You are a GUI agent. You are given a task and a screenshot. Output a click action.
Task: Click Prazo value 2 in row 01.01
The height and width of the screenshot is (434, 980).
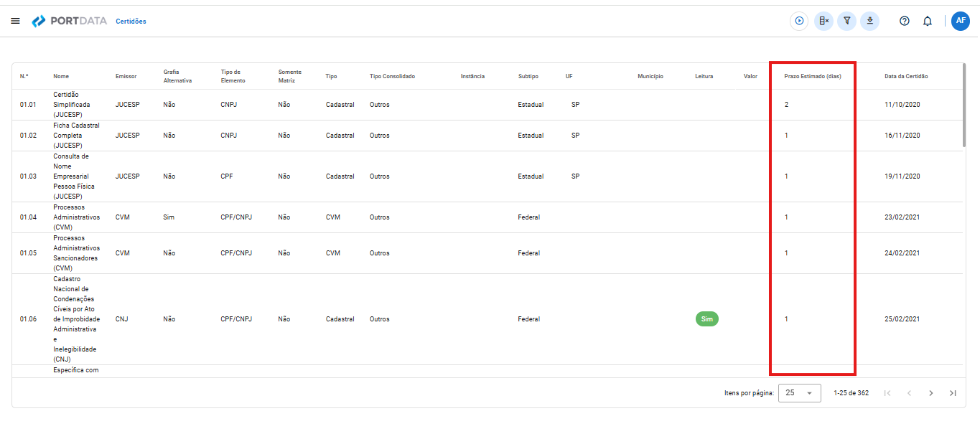pos(786,105)
